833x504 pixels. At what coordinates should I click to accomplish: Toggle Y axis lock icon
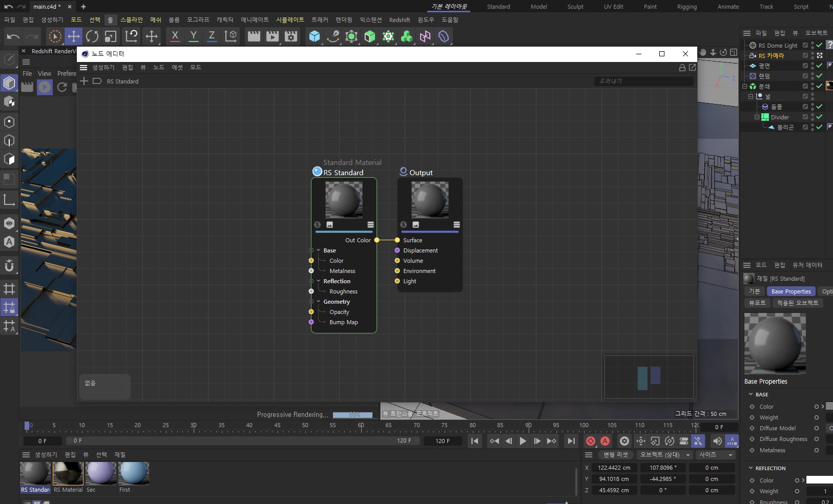point(193,36)
